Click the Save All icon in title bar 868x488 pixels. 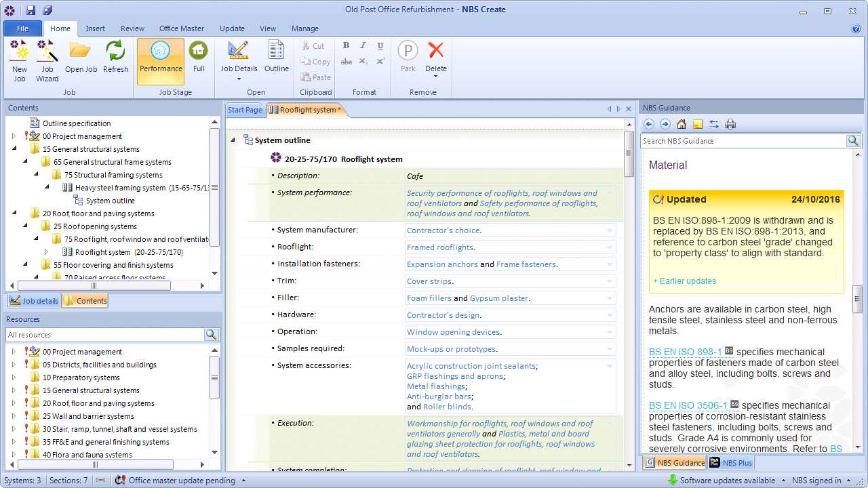[x=47, y=10]
